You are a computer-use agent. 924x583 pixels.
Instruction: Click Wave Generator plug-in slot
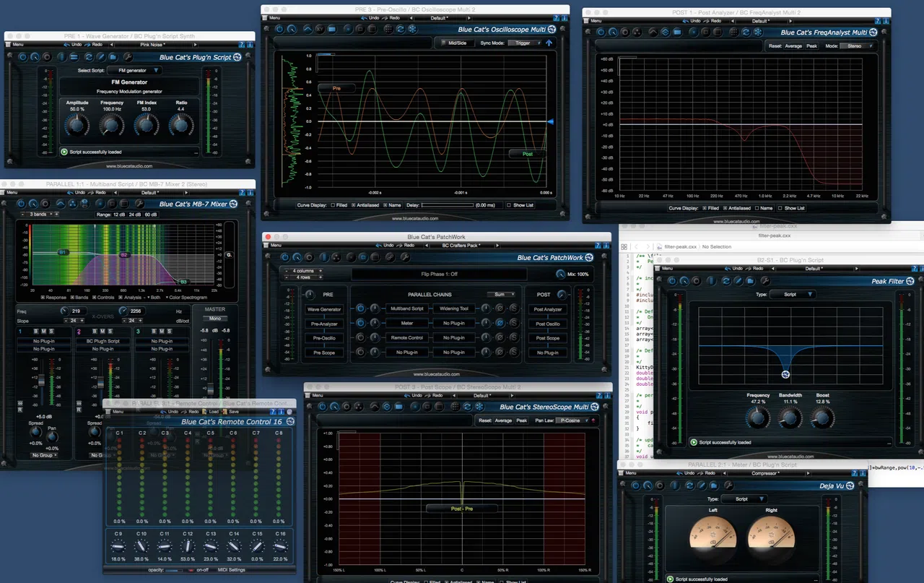click(324, 309)
